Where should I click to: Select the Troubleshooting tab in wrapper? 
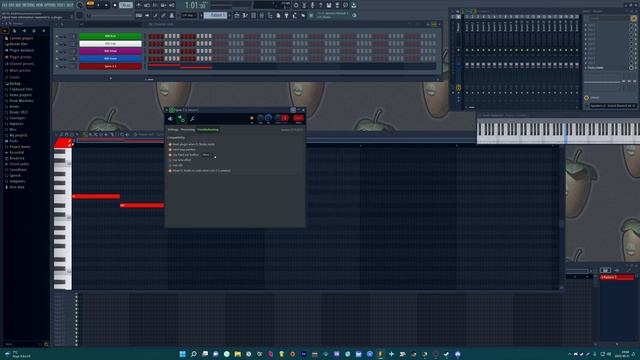[208, 130]
